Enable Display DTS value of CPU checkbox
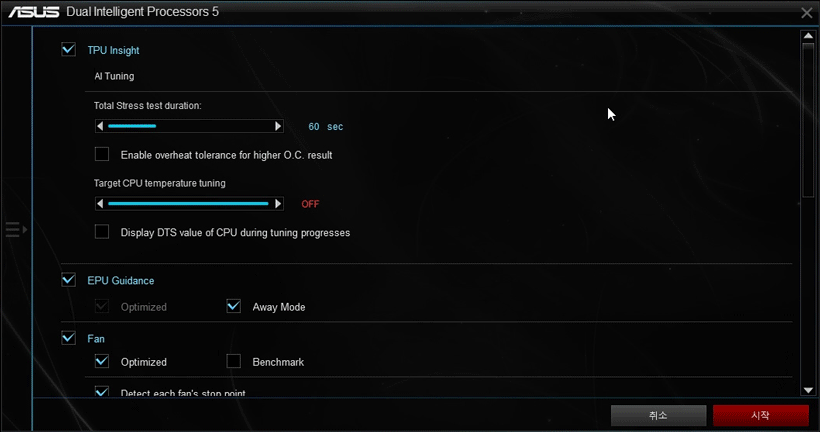820x432 pixels. click(102, 232)
